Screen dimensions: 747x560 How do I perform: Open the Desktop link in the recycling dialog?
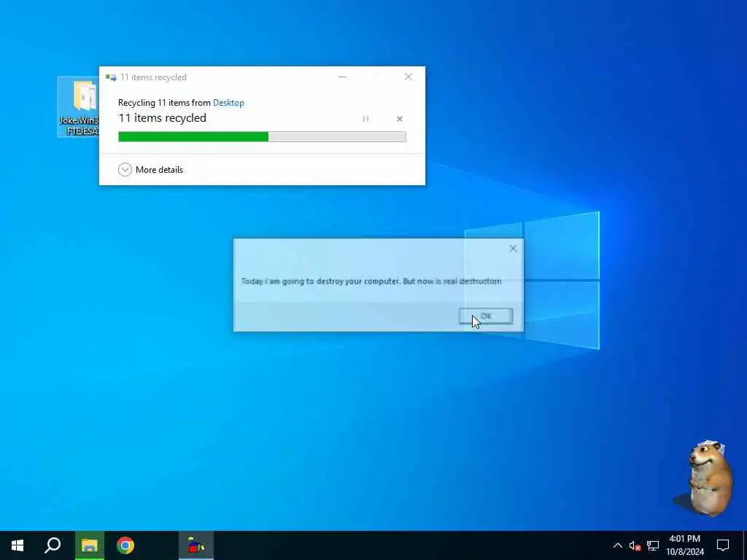228,102
